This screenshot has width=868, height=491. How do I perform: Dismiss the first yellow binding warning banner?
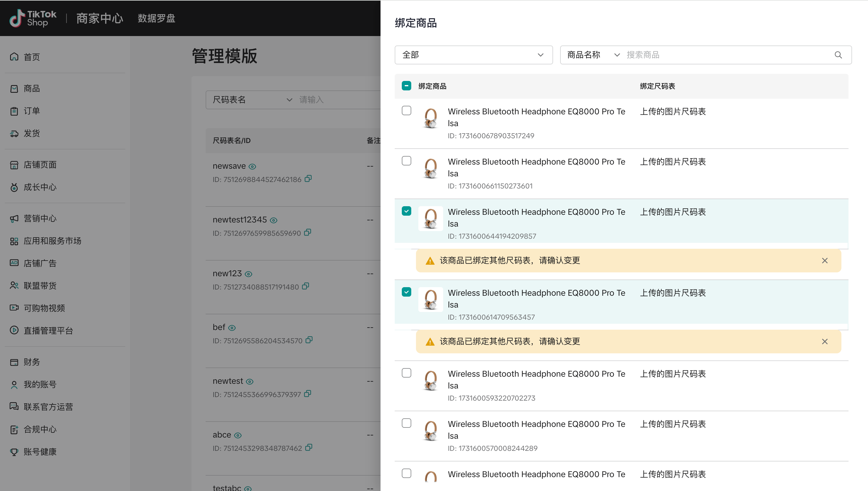825,260
